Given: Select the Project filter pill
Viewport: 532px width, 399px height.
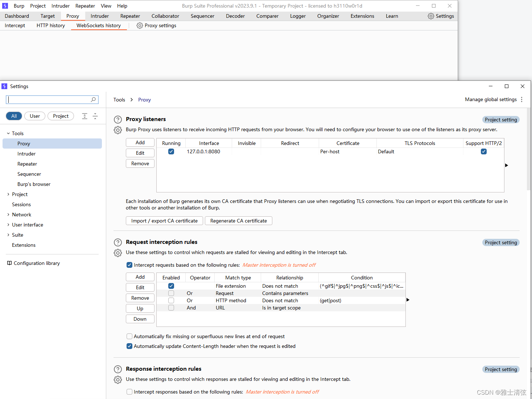Looking at the screenshot, I should point(61,116).
